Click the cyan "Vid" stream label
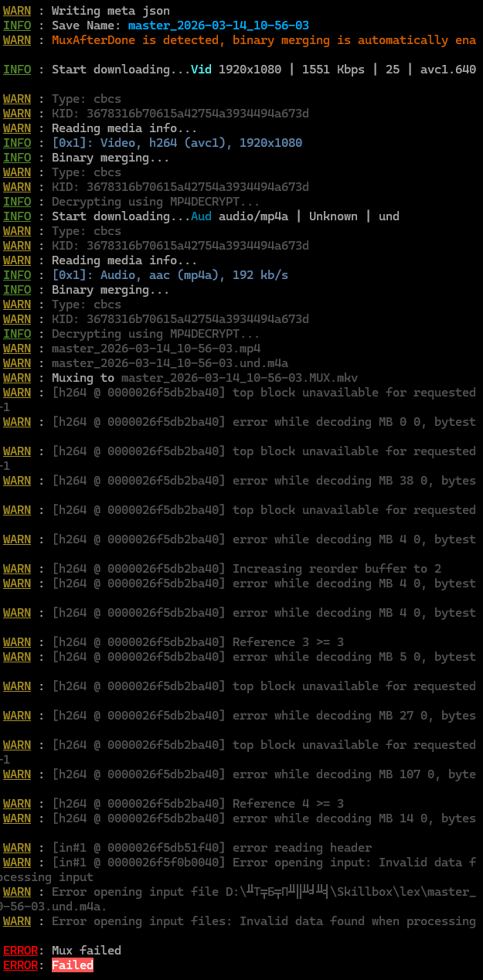Image resolution: width=483 pixels, height=980 pixels. pos(201,70)
